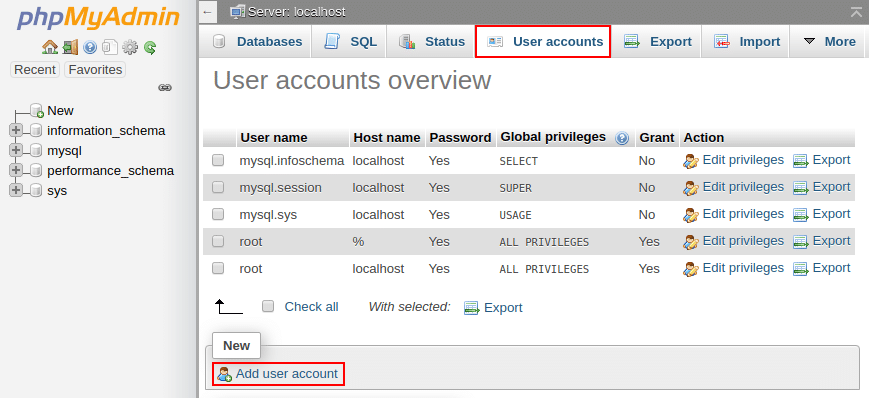Click the phpMyAdmin logo

coord(98,18)
